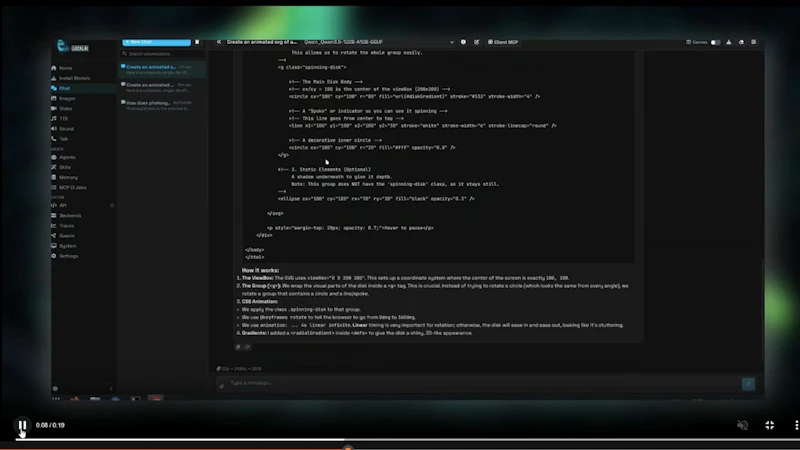Click the second-to-last top-right chat header icon
Image resolution: width=800 pixels, height=450 pixels.
click(x=741, y=42)
